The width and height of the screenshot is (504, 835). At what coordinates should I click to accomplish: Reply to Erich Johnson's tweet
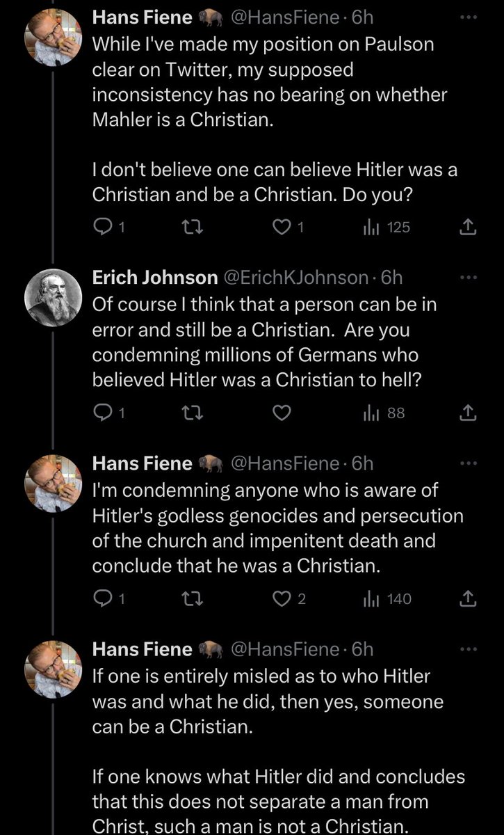101,413
